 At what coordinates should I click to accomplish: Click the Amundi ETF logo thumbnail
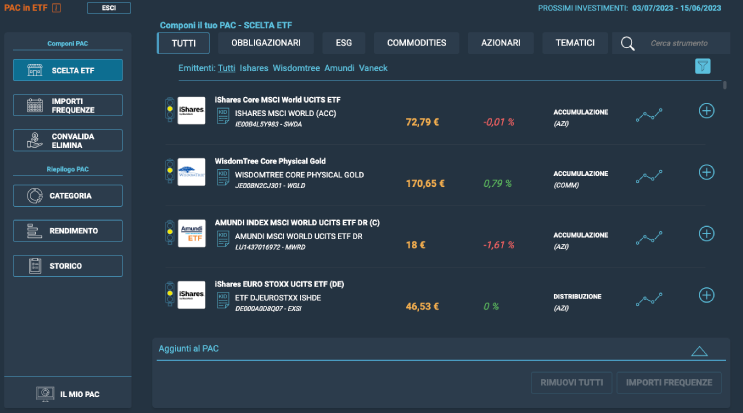(x=191, y=233)
